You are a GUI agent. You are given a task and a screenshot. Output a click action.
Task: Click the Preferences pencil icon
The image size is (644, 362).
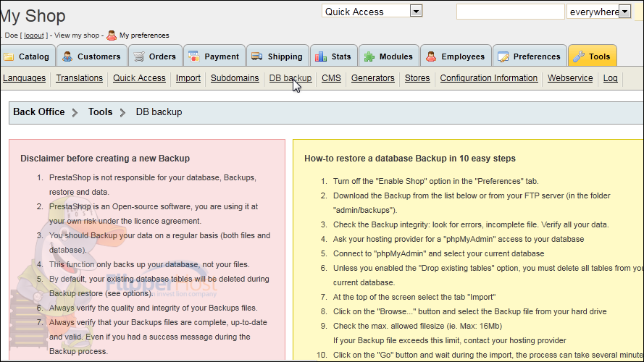point(503,56)
